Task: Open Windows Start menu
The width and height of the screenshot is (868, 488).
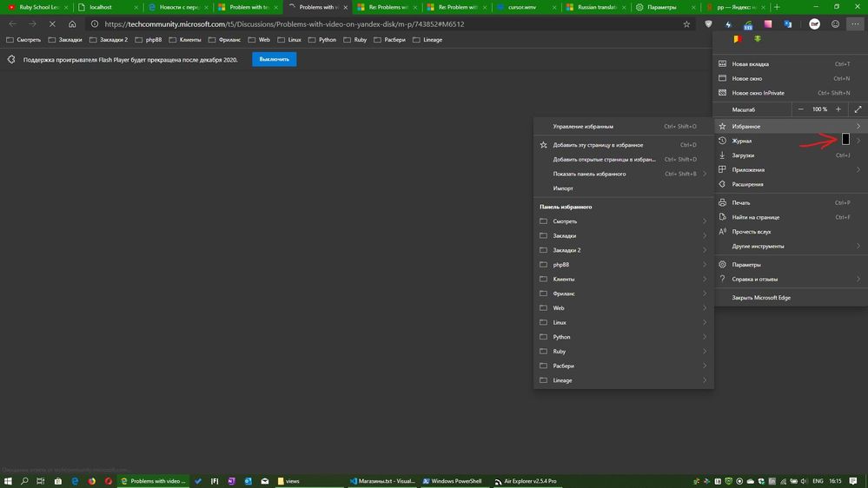Action: pos(8,481)
